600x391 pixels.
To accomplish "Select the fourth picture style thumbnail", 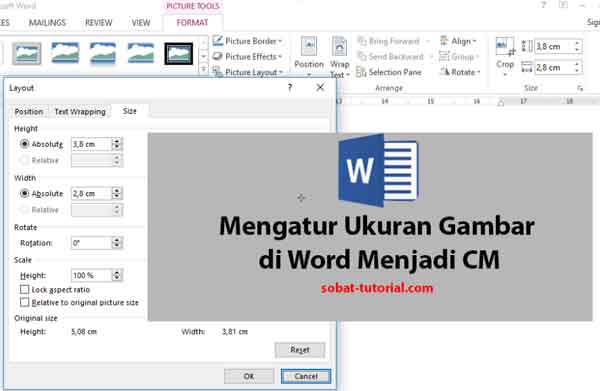I will coord(140,53).
